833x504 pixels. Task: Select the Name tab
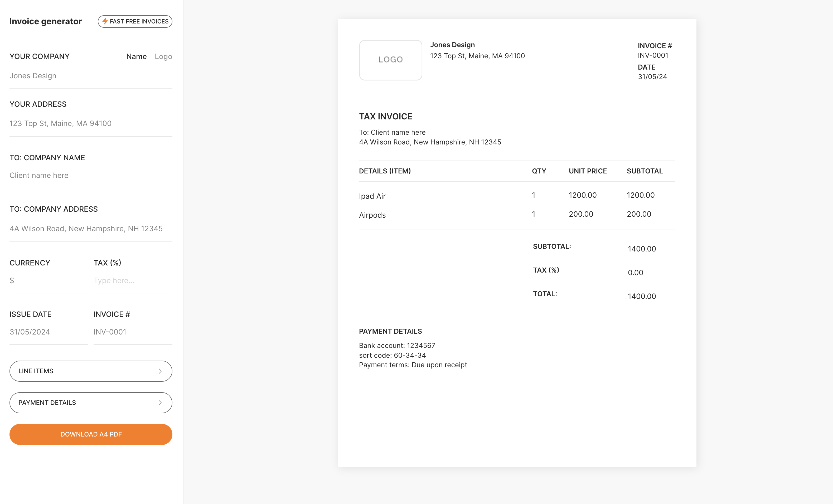[x=136, y=56]
